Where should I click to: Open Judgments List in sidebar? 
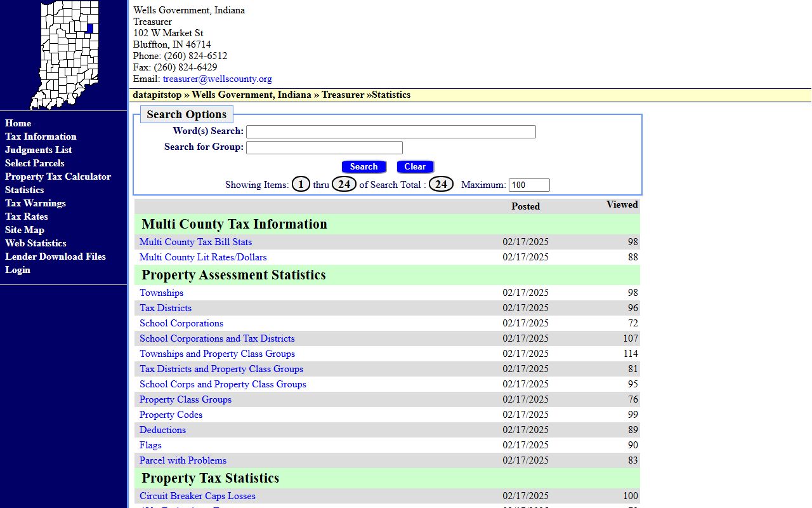click(x=38, y=150)
